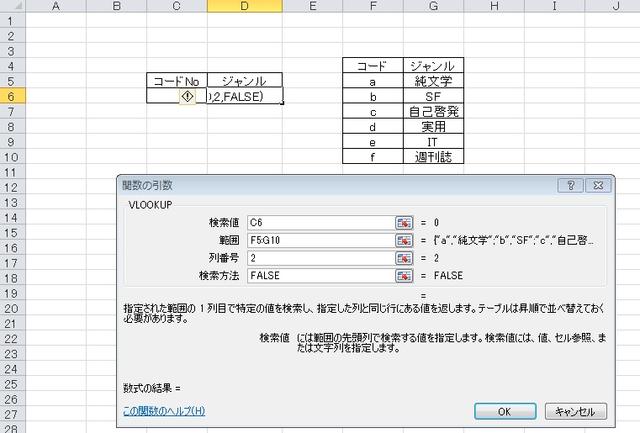Open the error warning smart tag in cell C6
Screen dimensions: 640x433
pyautogui.click(x=187, y=97)
